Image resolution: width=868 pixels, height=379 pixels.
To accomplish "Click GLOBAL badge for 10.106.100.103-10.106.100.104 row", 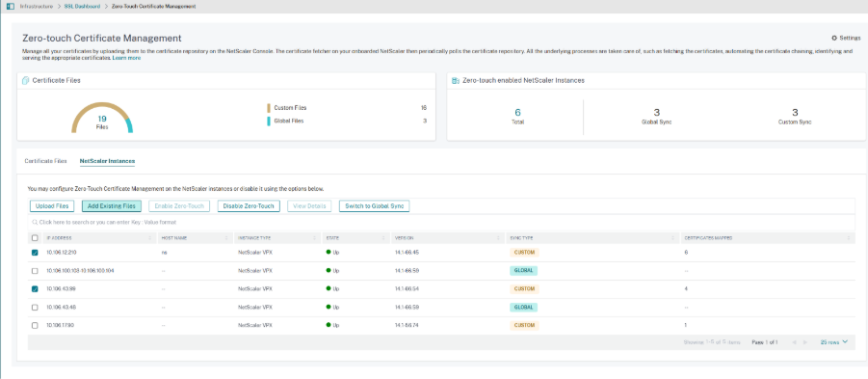I will tap(524, 270).
